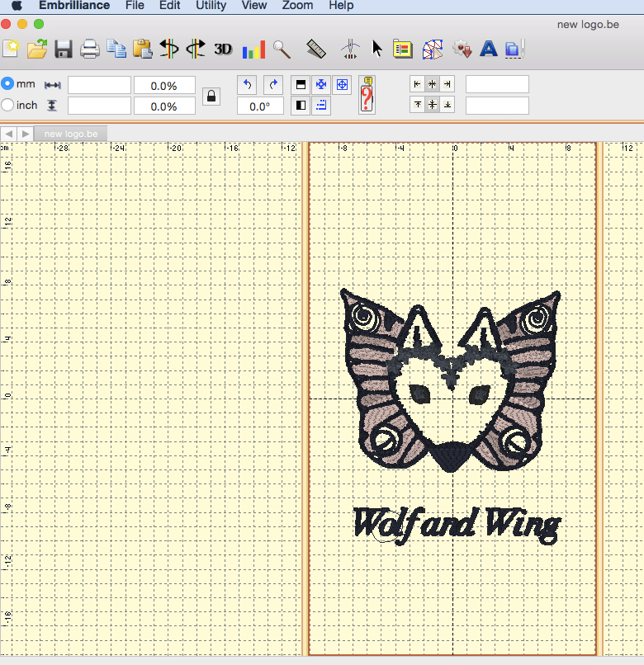Viewport: 644px width, 665px height.
Task: Open the Utility menu
Action: tap(211, 6)
